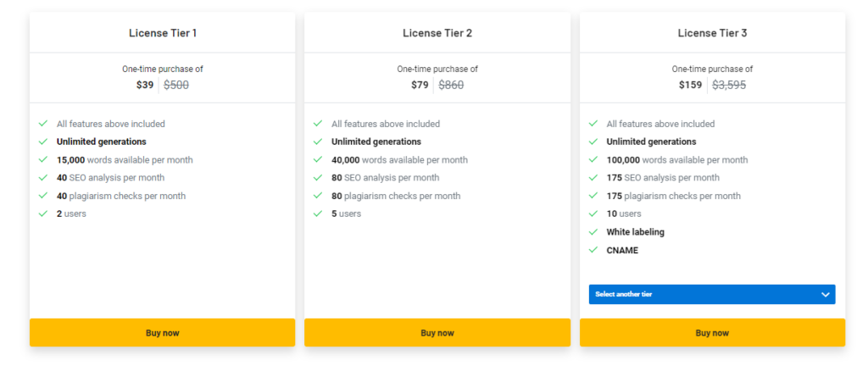Click Buy now under License Tier 2
The image size is (868, 377).
[x=437, y=333]
